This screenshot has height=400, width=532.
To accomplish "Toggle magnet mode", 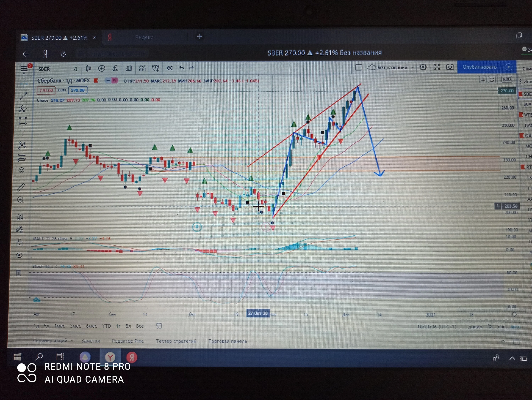I will [20, 217].
